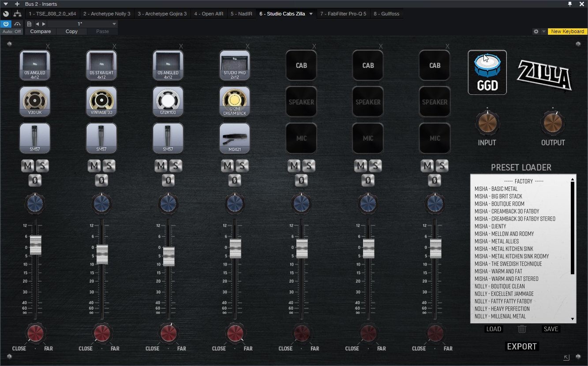Go to next preset with the right arrow
Screen dimensions: 588x366
(44, 24)
